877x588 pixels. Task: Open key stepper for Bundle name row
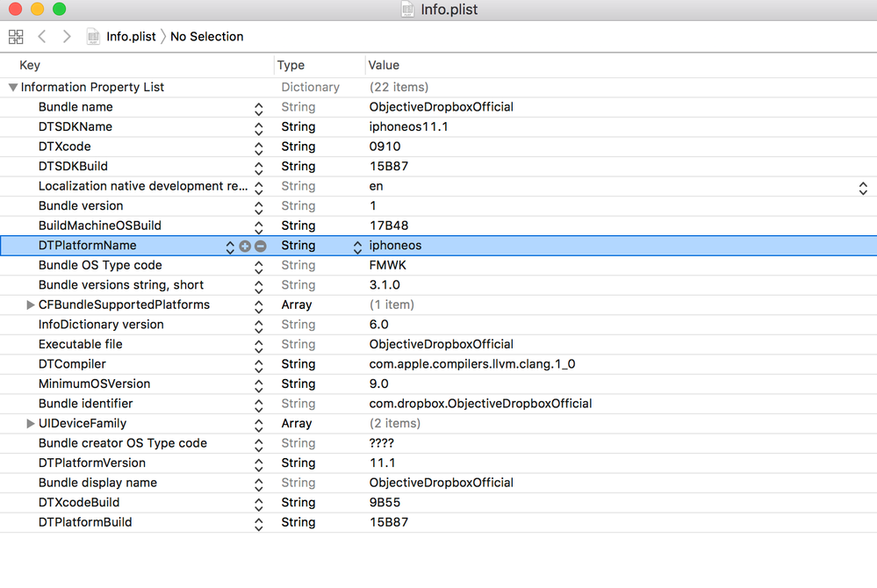(258, 109)
